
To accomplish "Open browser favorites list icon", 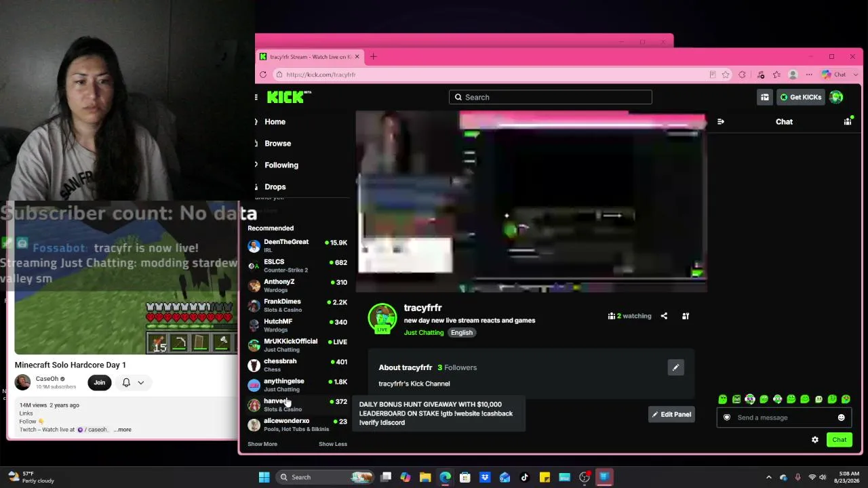I will tap(776, 75).
